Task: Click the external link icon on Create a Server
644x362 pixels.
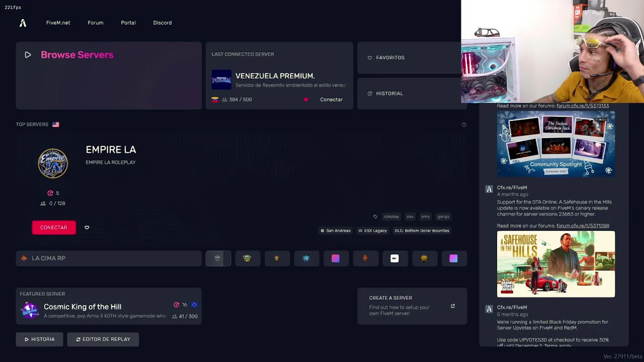Action: point(452,306)
